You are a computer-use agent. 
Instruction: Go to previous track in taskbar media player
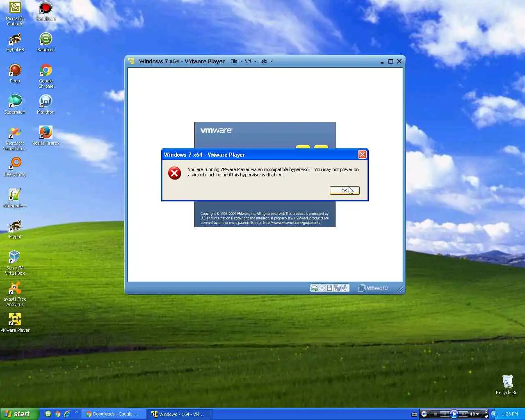pyautogui.click(x=445, y=414)
